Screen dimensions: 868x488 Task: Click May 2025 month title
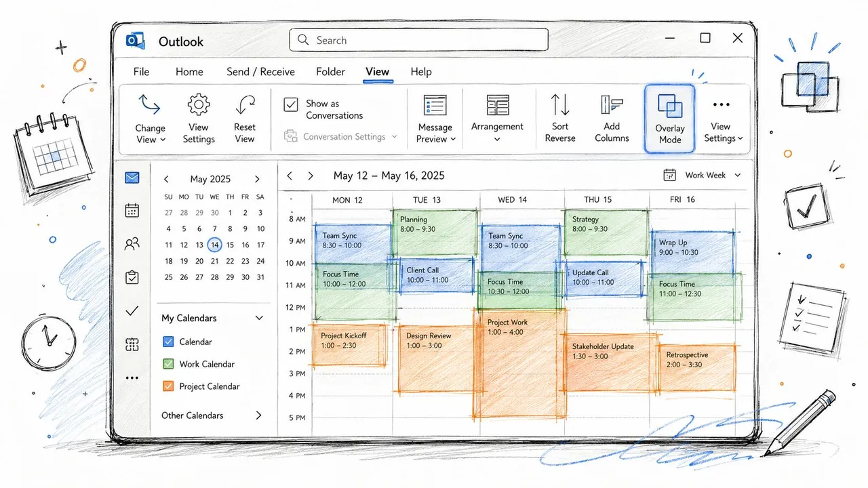pyautogui.click(x=210, y=180)
